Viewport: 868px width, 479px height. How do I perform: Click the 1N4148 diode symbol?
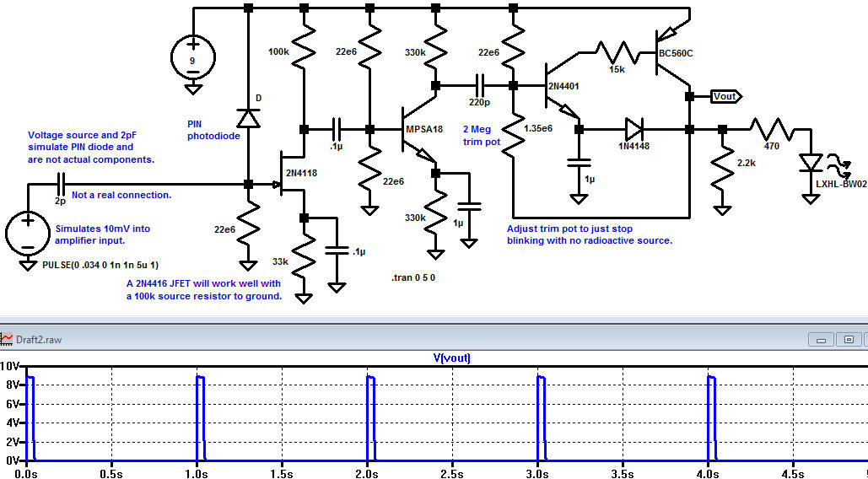(x=634, y=130)
